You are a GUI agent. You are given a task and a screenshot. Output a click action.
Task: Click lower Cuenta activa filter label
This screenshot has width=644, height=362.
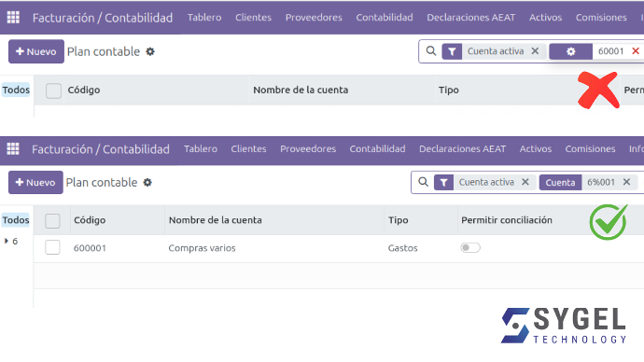tap(486, 182)
